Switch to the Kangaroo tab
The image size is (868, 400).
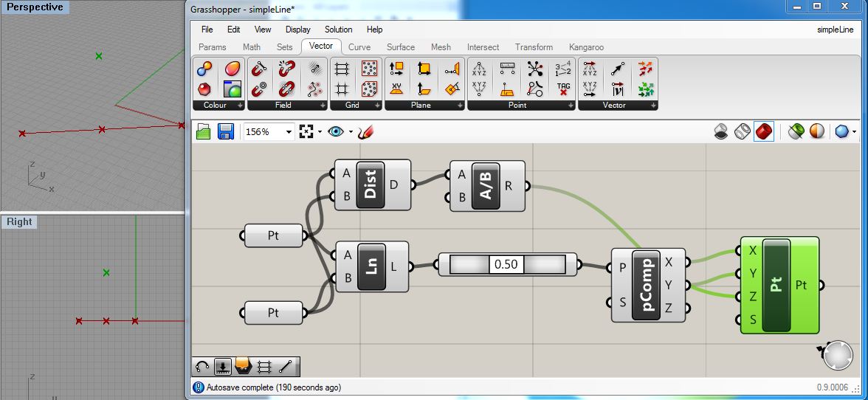tap(586, 47)
